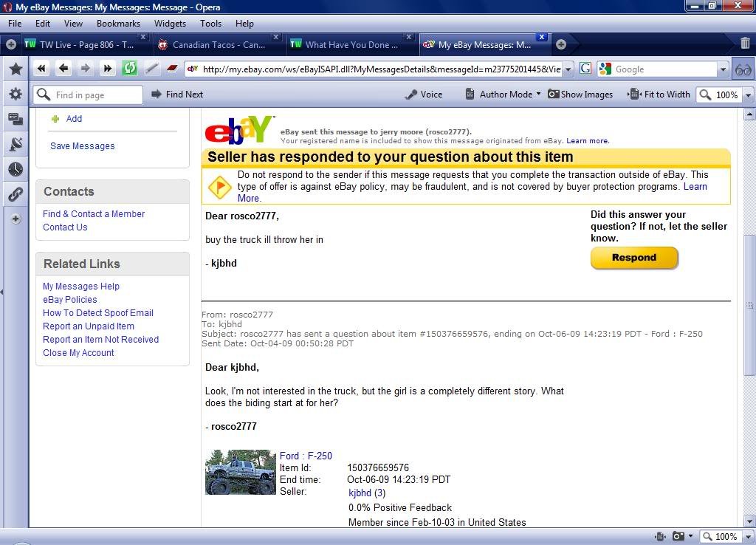The height and width of the screenshot is (545, 756).
Task: Open the satellite dish panel icon in sidebar
Action: pyautogui.click(x=16, y=144)
